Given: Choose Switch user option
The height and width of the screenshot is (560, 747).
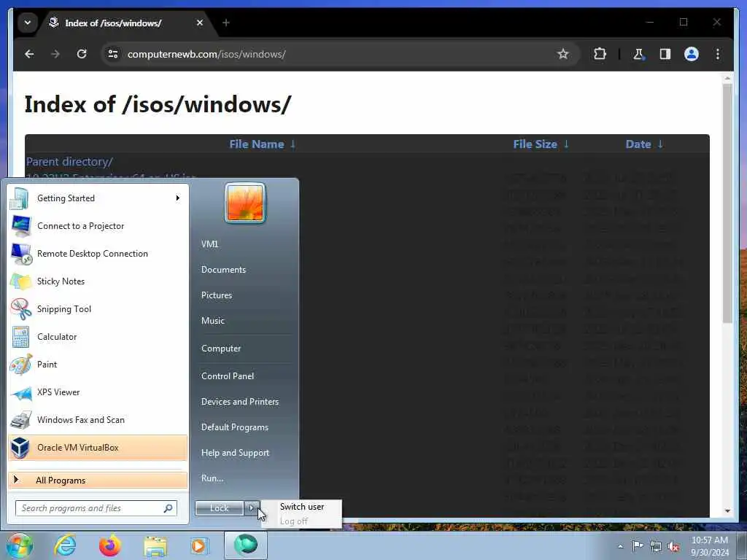Looking at the screenshot, I should [302, 507].
